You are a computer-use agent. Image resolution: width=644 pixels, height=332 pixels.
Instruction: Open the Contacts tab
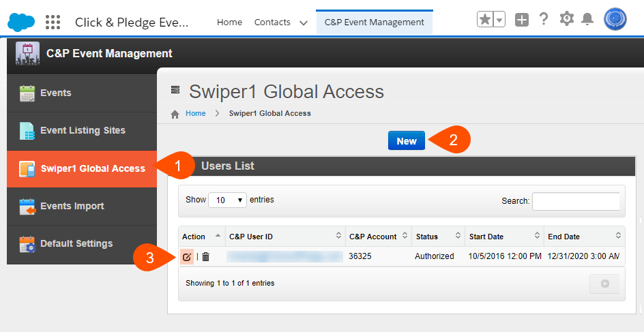point(272,22)
